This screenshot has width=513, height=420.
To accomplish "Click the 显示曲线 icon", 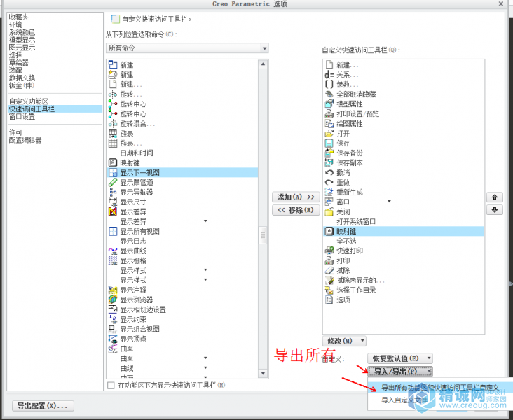I will tap(113, 251).
